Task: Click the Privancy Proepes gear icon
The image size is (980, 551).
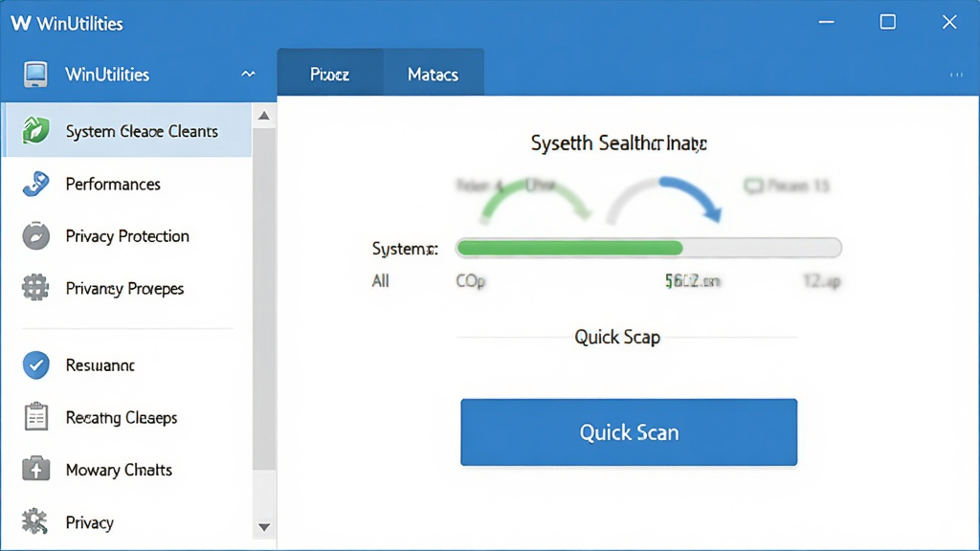Action: point(35,288)
